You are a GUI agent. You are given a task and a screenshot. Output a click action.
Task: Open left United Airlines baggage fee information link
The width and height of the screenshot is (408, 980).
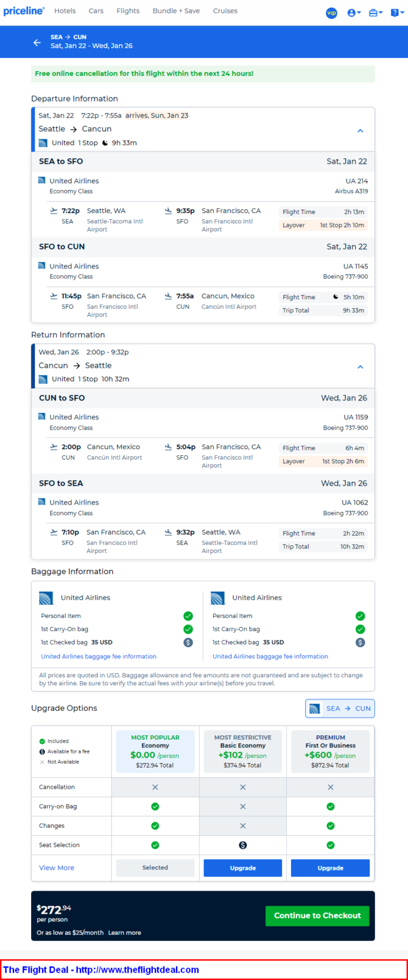pos(99,657)
